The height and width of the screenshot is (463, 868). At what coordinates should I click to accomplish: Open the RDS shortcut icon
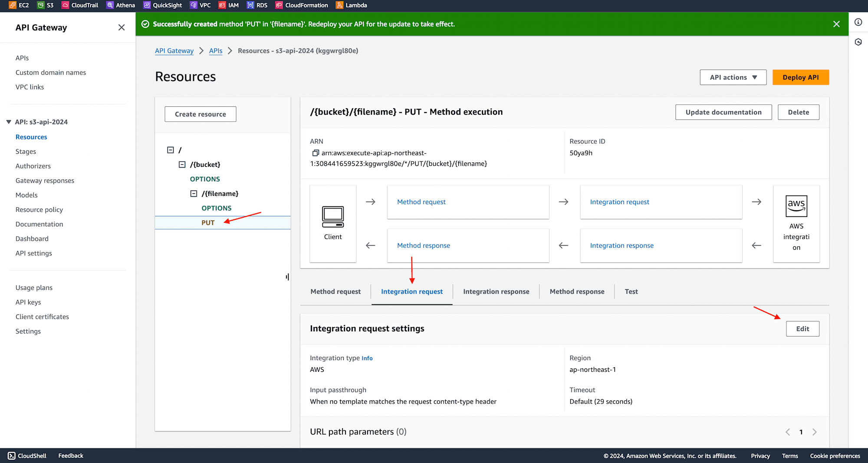250,5
